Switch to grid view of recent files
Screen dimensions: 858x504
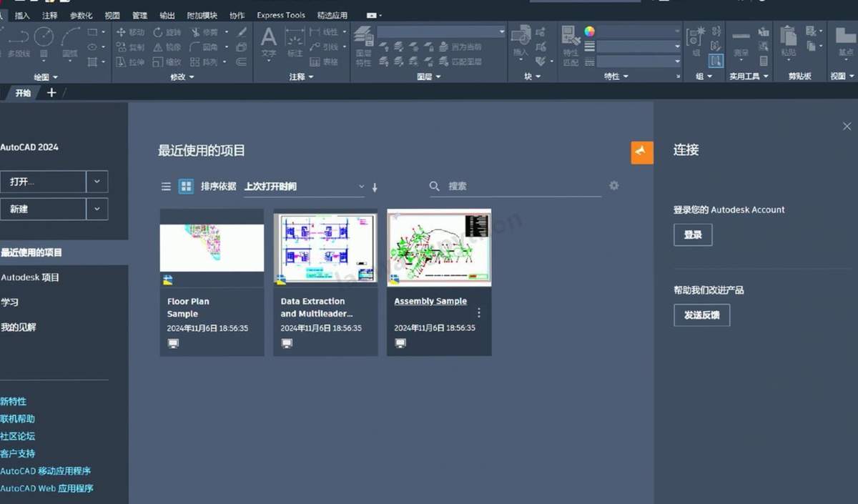tap(186, 187)
